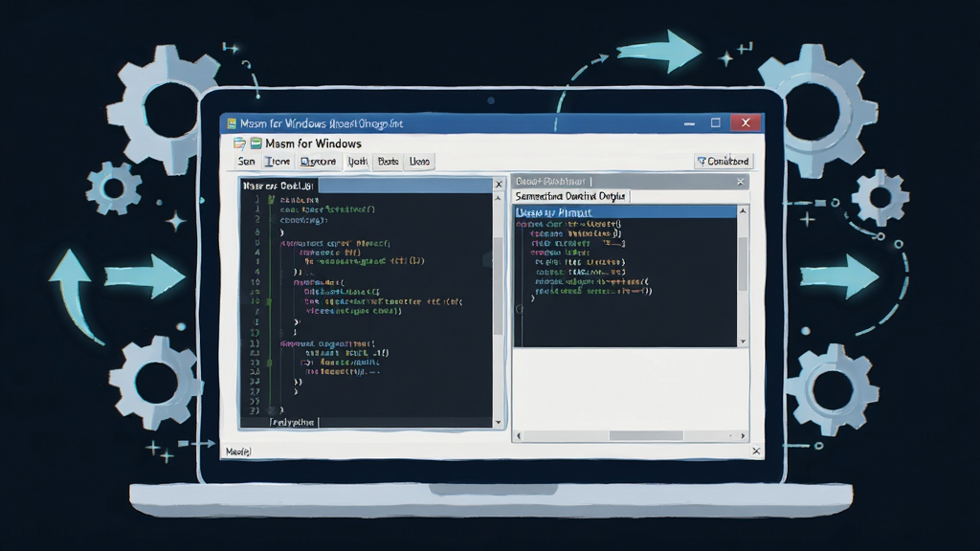
Task: Maximize the Masm for Windows window
Action: click(716, 123)
